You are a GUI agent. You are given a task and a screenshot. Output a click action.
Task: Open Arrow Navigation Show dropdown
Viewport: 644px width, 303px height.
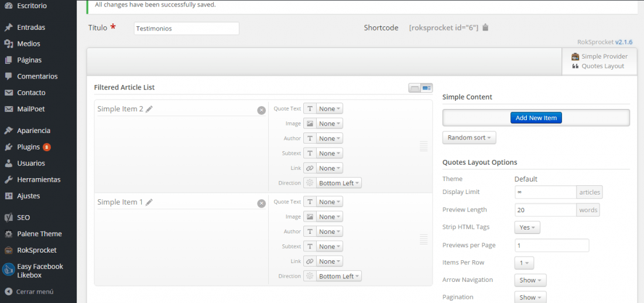click(530, 280)
